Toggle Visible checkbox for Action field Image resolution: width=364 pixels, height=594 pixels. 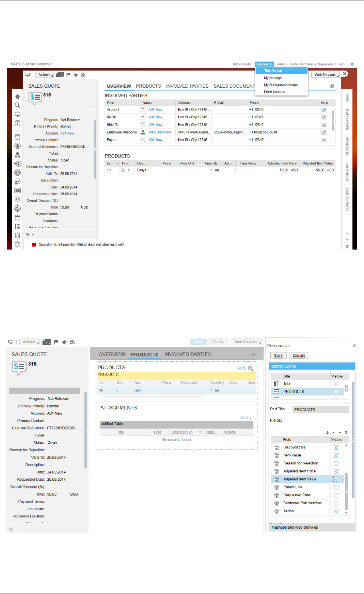tap(336, 511)
